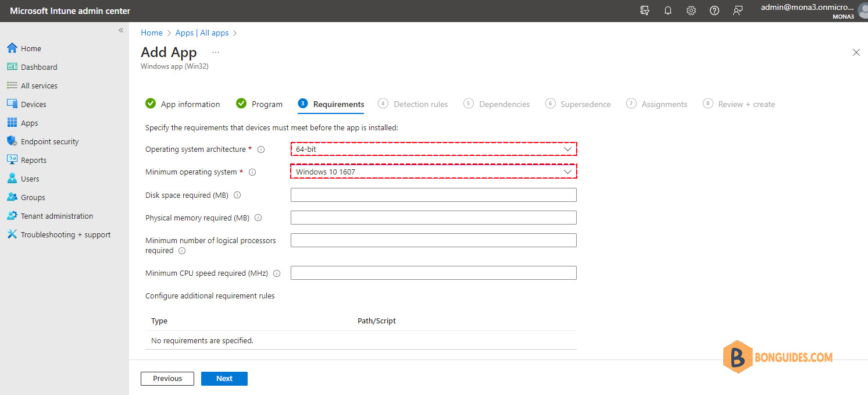The image size is (868, 395).
Task: Open more options ellipsis beside Add App
Action: click(x=216, y=52)
